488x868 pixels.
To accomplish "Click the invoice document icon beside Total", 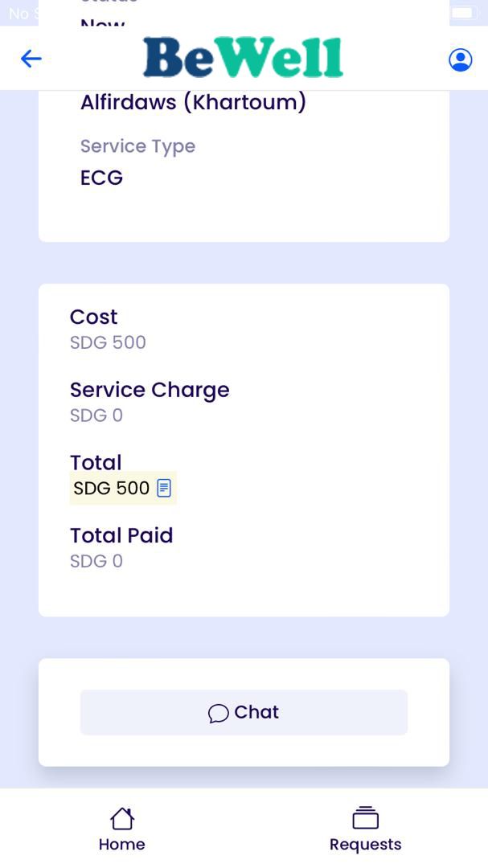I will [x=164, y=488].
